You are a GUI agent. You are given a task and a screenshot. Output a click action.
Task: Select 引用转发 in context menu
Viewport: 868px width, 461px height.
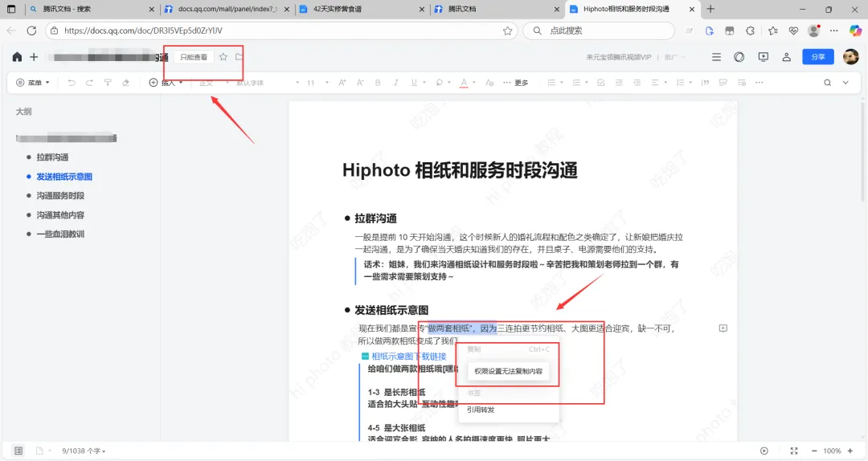[481, 410]
